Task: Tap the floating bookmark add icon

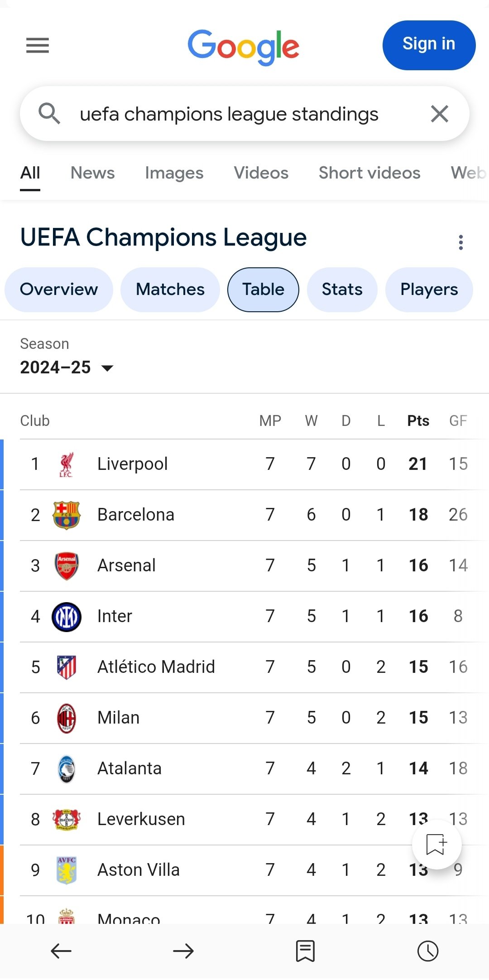Action: 436,844
